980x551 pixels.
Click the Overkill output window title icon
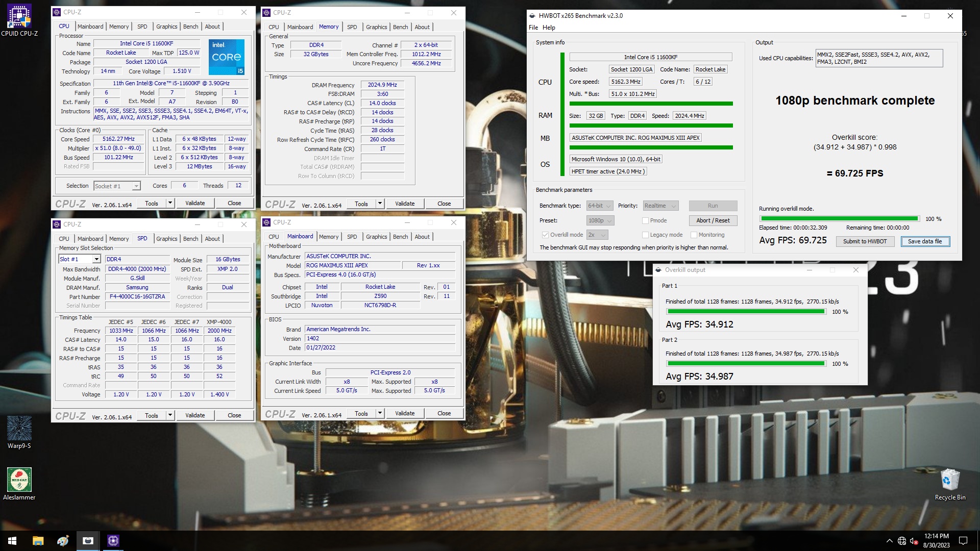[658, 270]
